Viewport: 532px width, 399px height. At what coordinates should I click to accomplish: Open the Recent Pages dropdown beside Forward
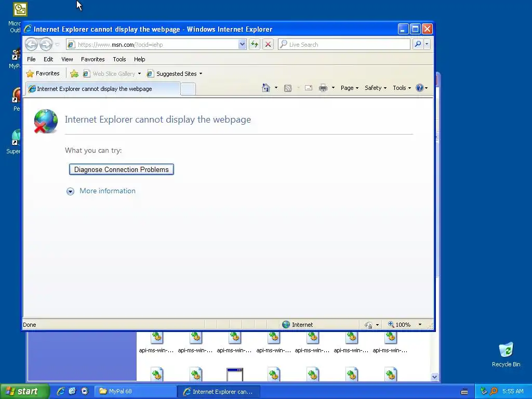point(57,45)
